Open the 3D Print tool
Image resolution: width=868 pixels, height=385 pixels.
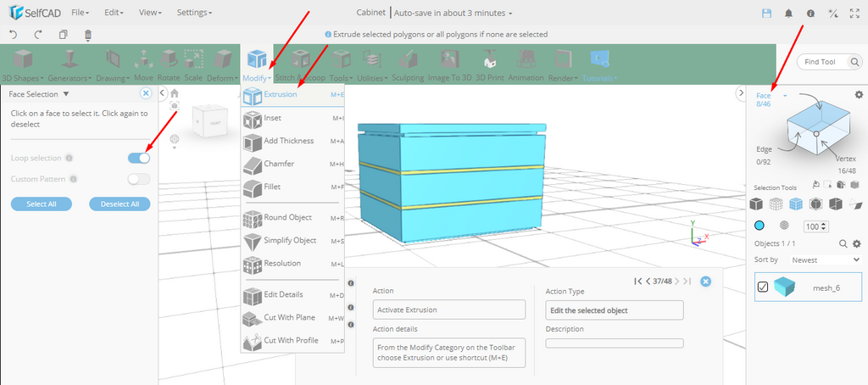click(x=489, y=63)
